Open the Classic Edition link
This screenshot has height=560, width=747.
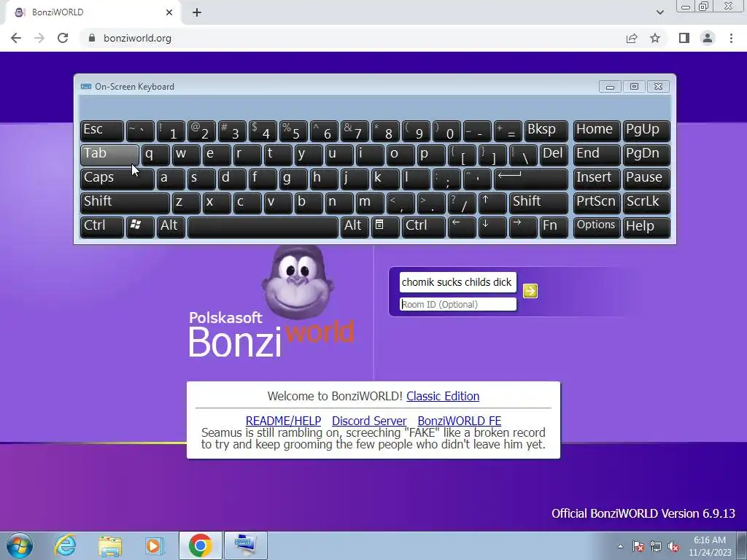(443, 396)
